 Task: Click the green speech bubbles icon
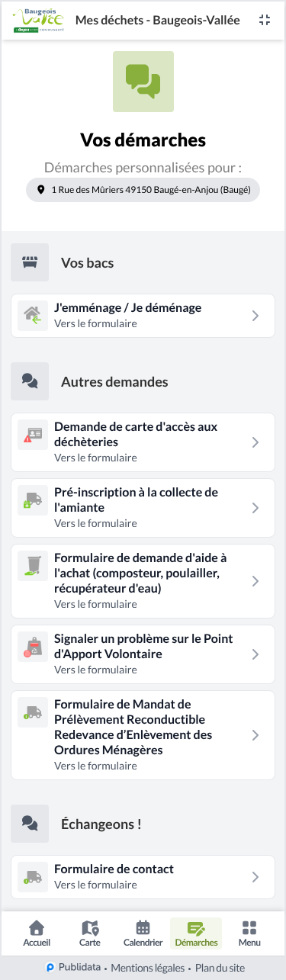pyautogui.click(x=143, y=82)
